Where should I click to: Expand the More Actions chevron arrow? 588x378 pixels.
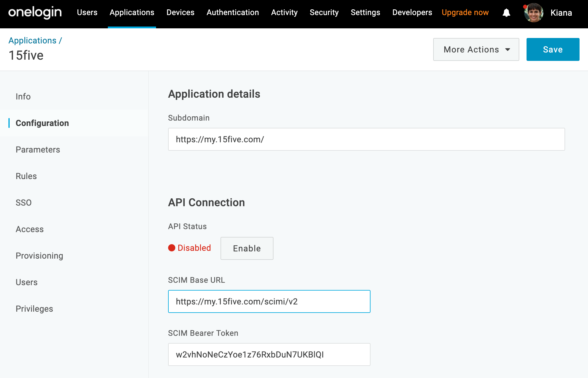pyautogui.click(x=508, y=49)
